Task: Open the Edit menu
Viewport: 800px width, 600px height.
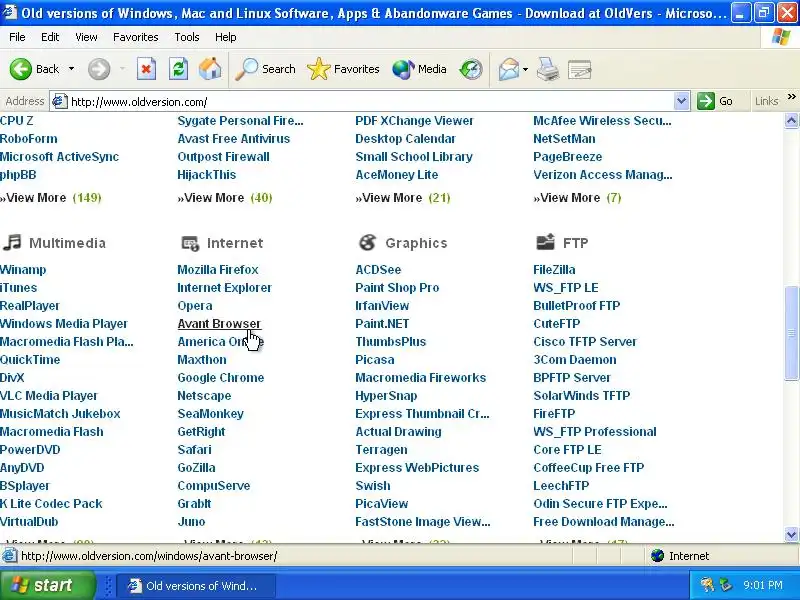Action: pyautogui.click(x=50, y=37)
